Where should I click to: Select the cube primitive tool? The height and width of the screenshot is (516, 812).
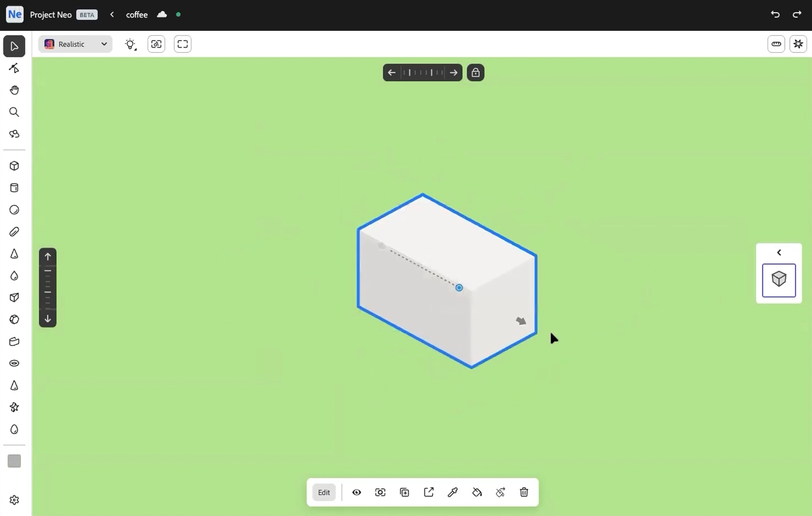point(14,166)
